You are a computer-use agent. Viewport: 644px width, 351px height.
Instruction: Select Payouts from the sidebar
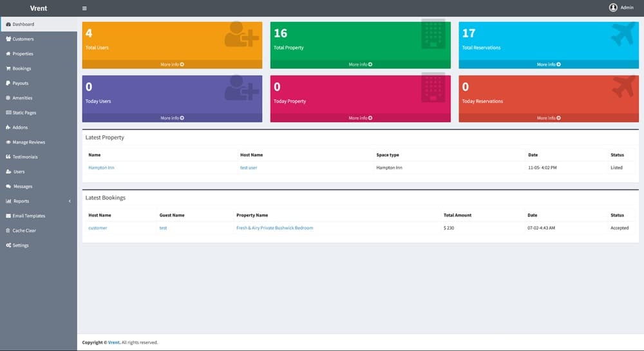[x=20, y=84]
